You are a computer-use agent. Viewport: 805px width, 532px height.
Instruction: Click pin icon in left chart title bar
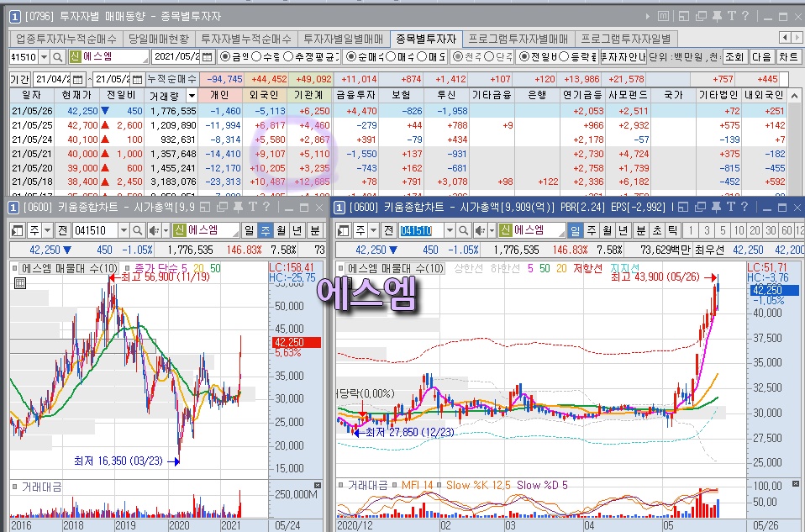coord(238,207)
